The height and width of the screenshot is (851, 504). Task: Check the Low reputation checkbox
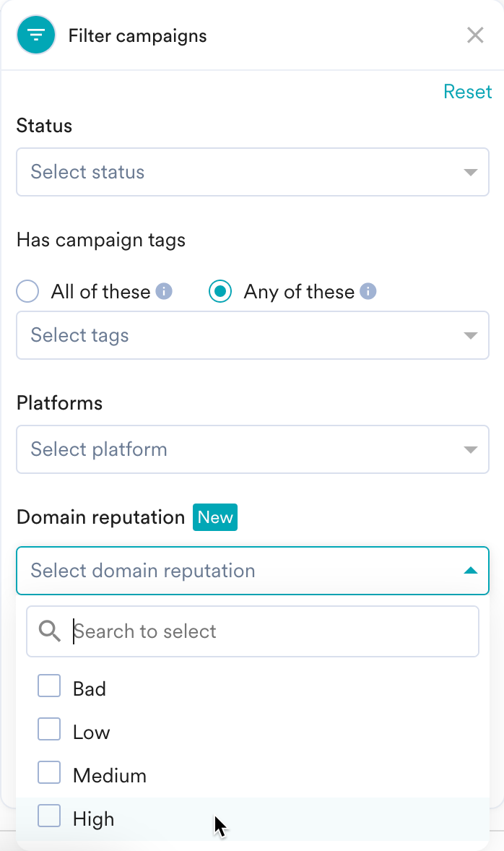(x=49, y=730)
